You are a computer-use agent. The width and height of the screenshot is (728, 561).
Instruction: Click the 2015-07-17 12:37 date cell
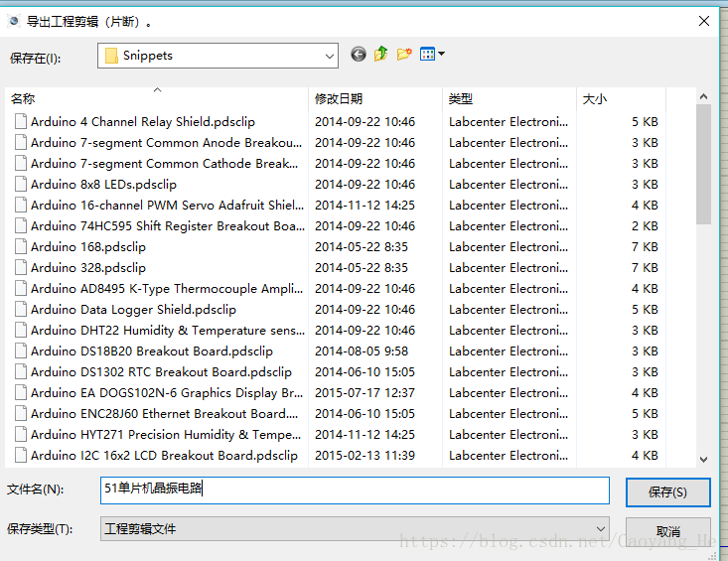point(364,393)
